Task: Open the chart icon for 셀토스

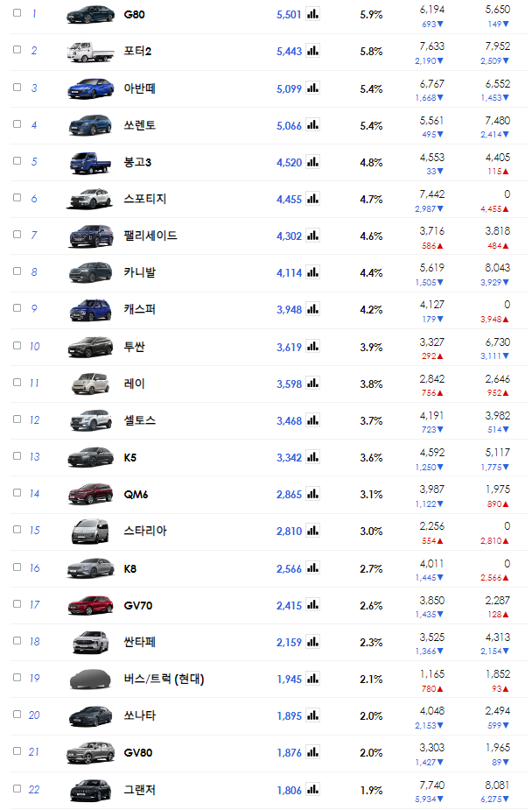Action: click(312, 420)
